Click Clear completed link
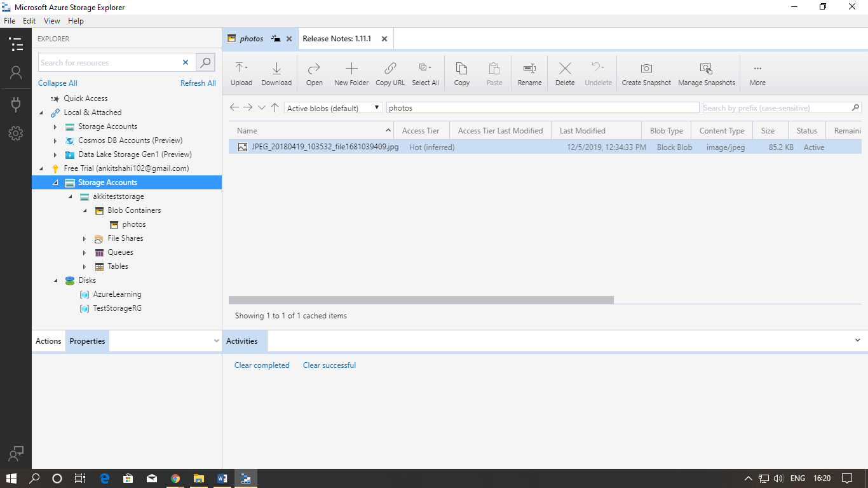Screen dimensions: 868x488 pyautogui.click(x=262, y=365)
